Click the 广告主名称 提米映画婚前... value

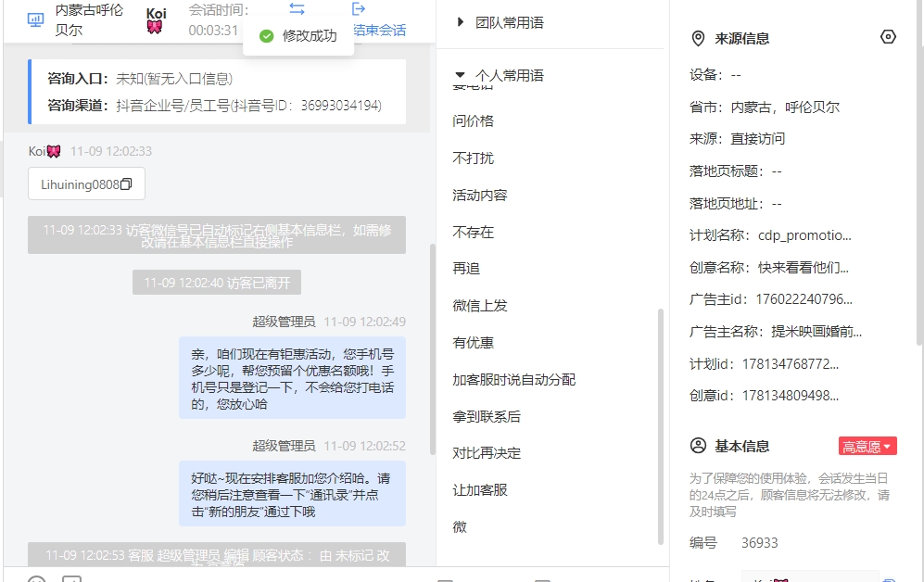pyautogui.click(x=816, y=332)
